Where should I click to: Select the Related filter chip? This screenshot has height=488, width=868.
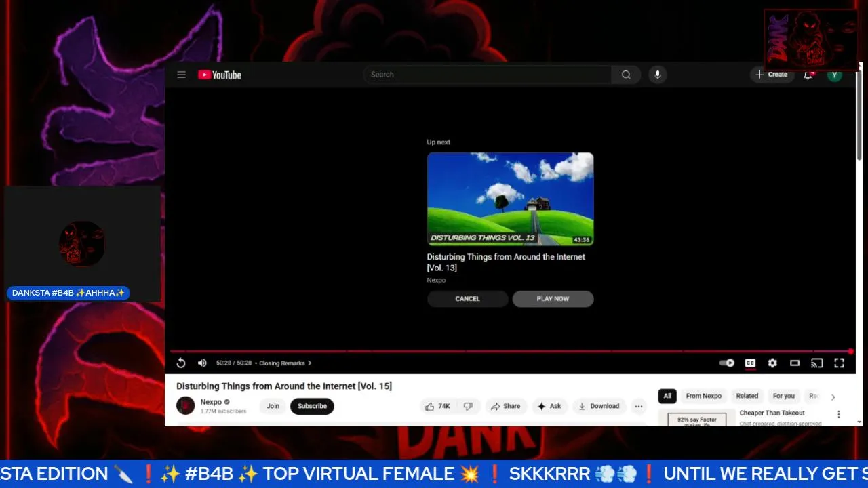click(x=747, y=396)
